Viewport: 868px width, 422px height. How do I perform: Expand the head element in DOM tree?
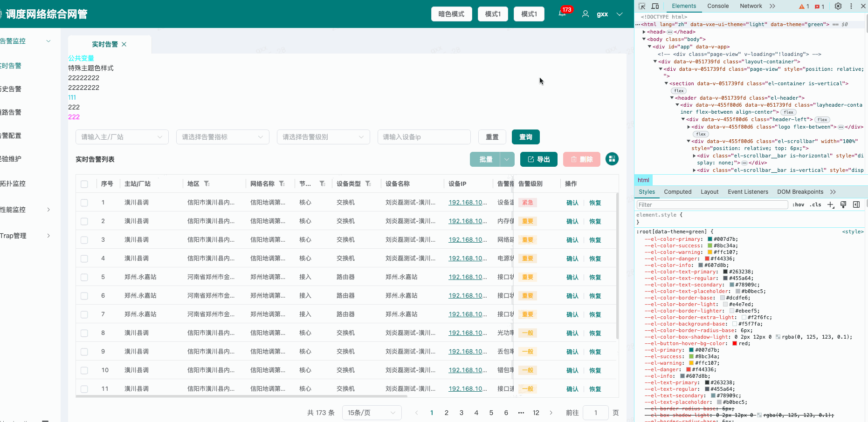click(644, 32)
